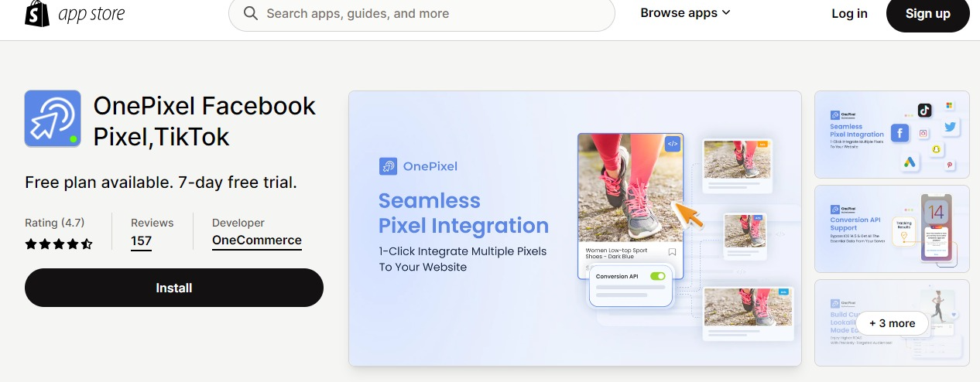
Task: Click the Shopify bag logo icon
Action: 37,13
